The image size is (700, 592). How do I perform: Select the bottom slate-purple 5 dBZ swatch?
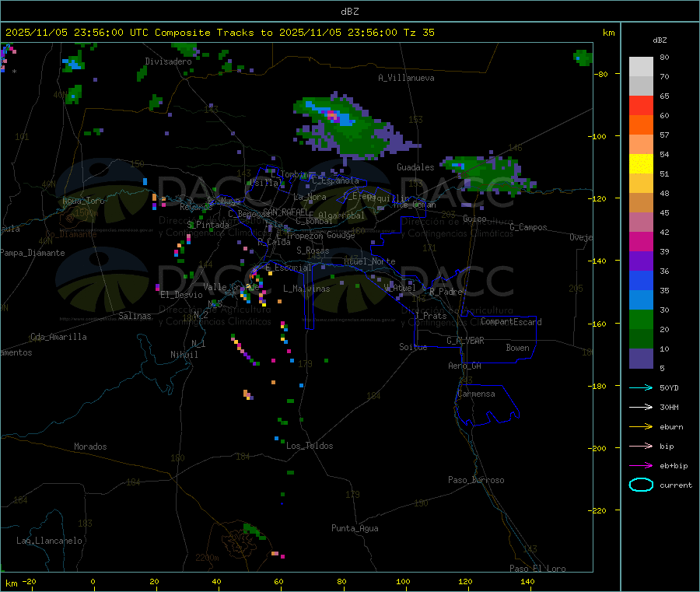(x=641, y=359)
